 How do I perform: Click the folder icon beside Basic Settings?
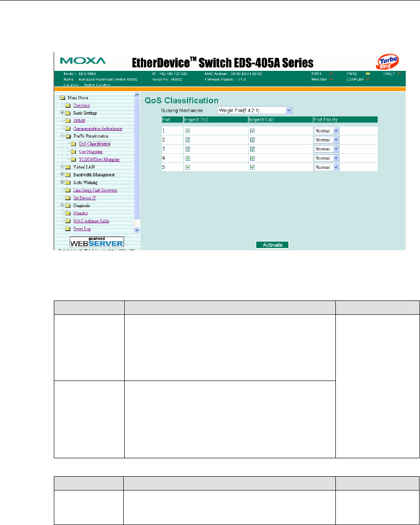tap(68, 113)
